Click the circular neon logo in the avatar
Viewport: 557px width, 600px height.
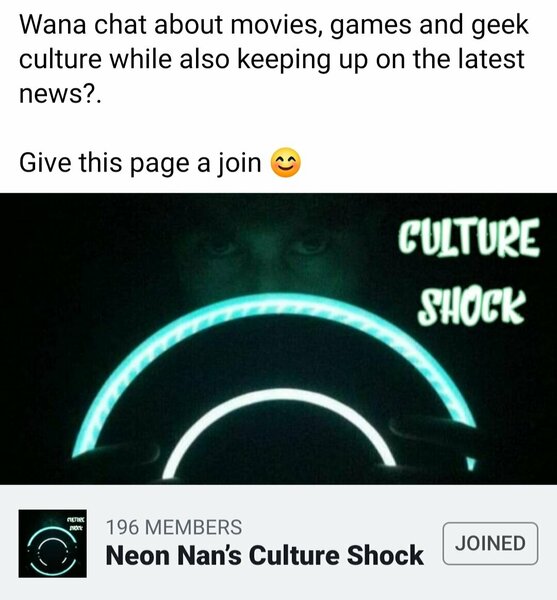(52, 550)
